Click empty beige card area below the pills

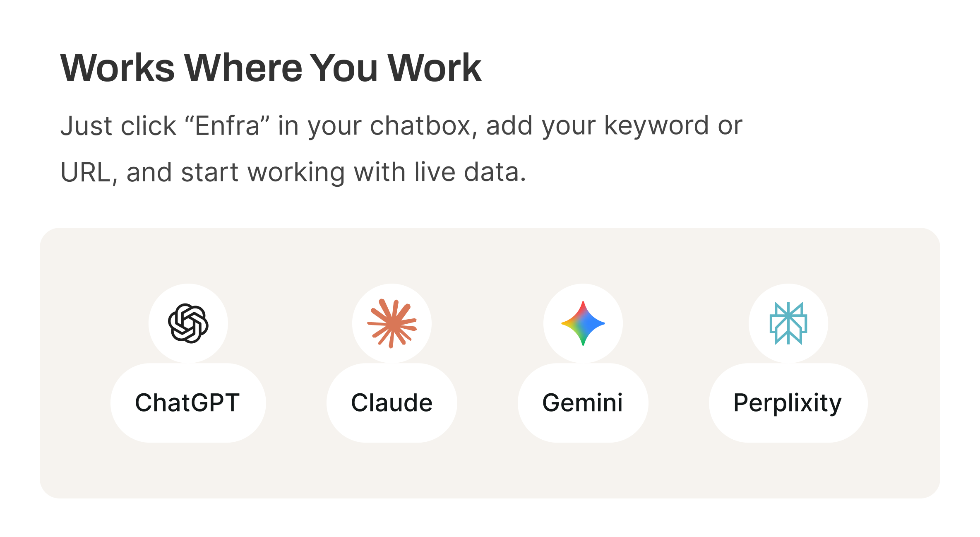coord(490,470)
